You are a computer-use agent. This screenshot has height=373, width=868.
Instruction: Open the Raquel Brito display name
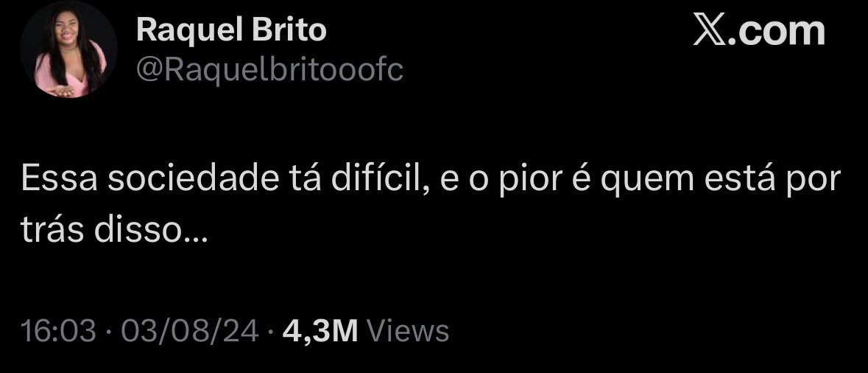click(231, 29)
